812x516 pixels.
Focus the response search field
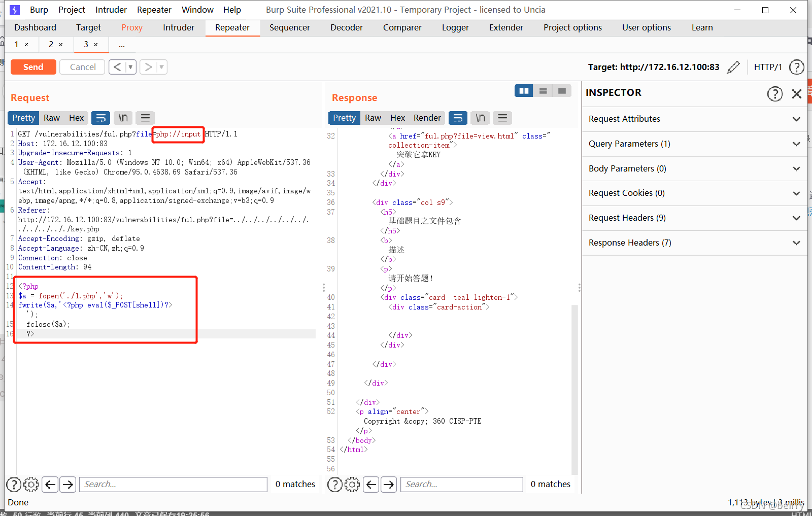462,485
